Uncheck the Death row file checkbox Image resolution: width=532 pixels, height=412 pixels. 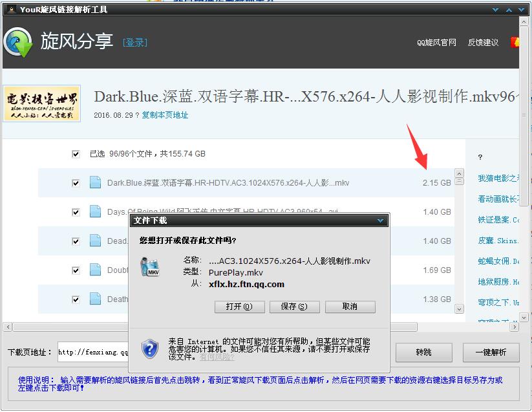pos(76,299)
